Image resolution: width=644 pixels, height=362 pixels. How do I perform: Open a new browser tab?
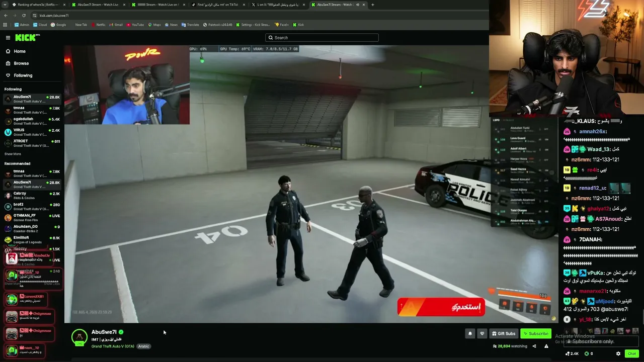tap(373, 5)
